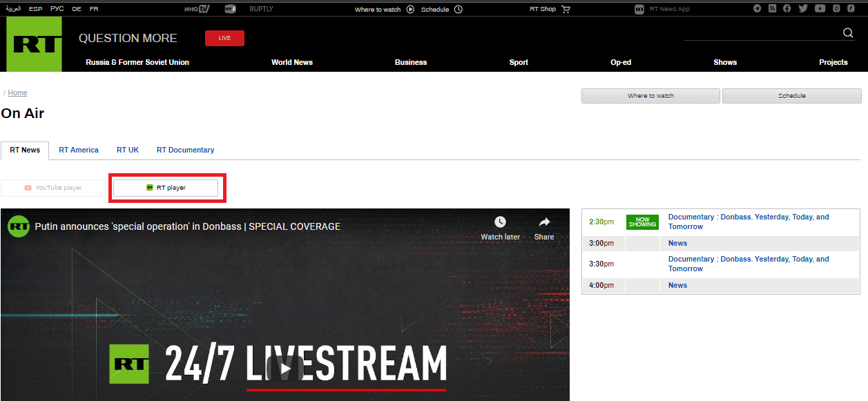Click the top bar Where to watch text
This screenshot has height=401, width=868.
click(x=378, y=10)
